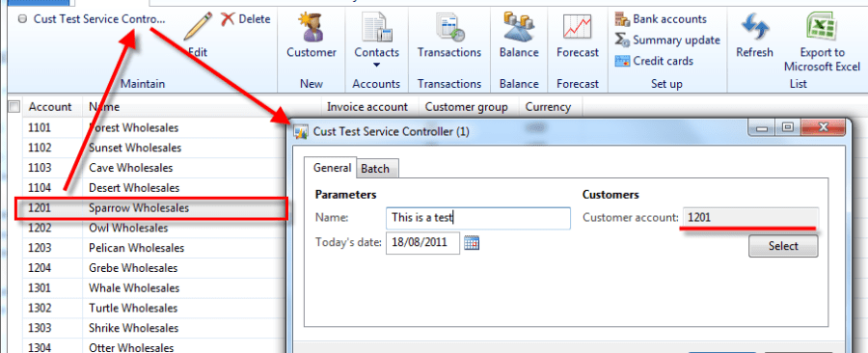Toggle the select-all checkbox in grid header
Image resolution: width=868 pixels, height=353 pixels.
tap(14, 106)
